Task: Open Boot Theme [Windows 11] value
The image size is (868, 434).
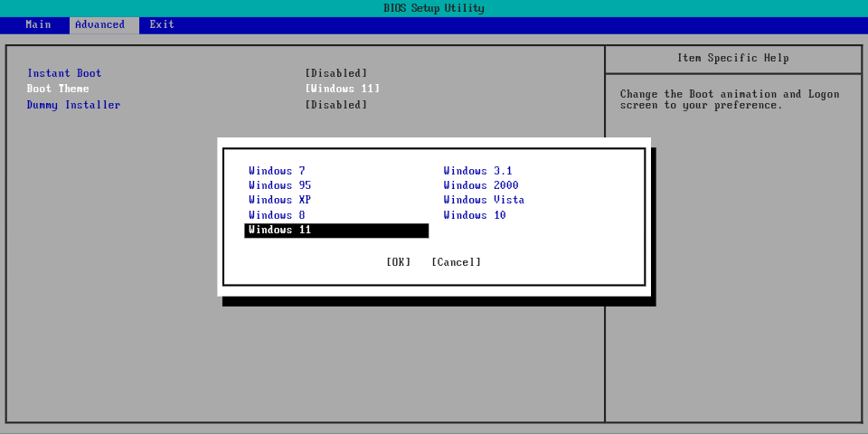Action: 342,89
